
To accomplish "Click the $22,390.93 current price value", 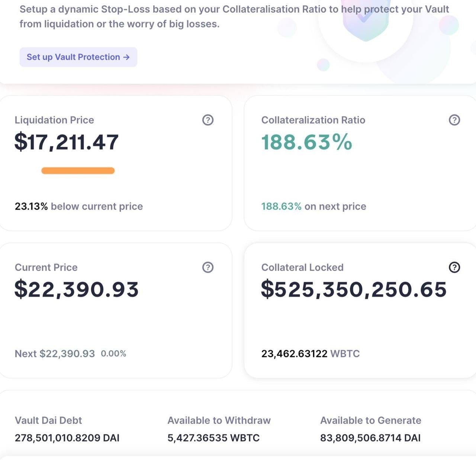I will pos(77,289).
